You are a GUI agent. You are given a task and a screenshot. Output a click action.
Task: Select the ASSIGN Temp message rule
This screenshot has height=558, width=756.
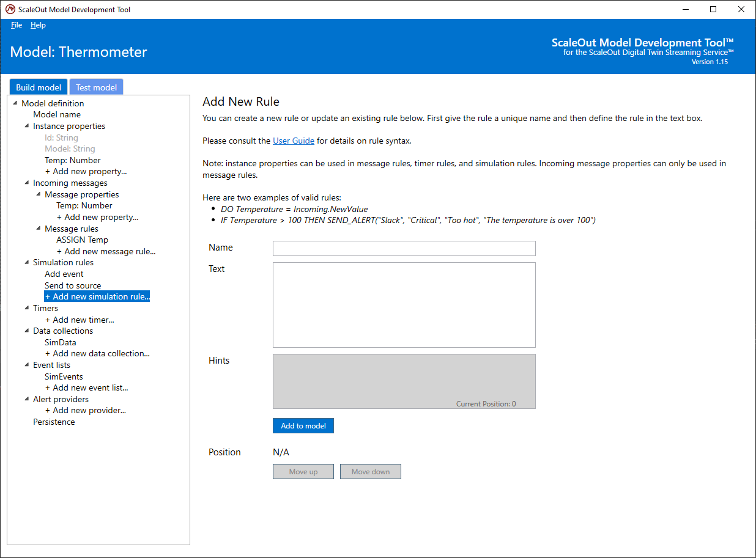point(82,240)
